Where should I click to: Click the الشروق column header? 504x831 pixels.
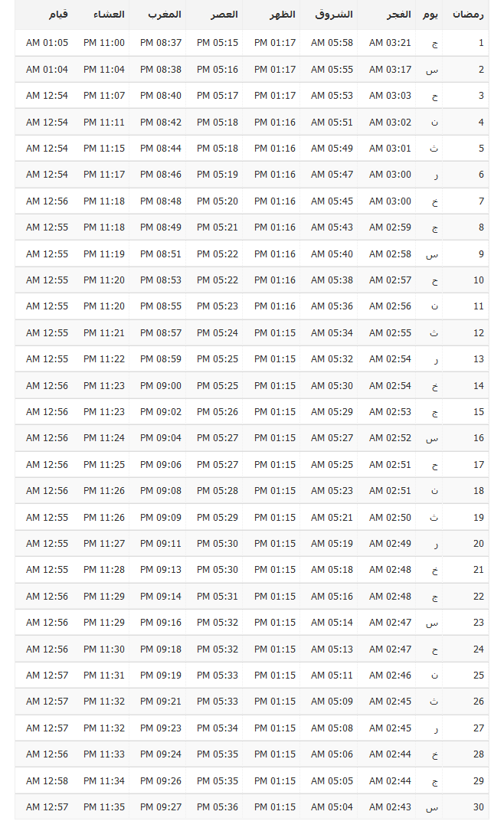pos(337,15)
